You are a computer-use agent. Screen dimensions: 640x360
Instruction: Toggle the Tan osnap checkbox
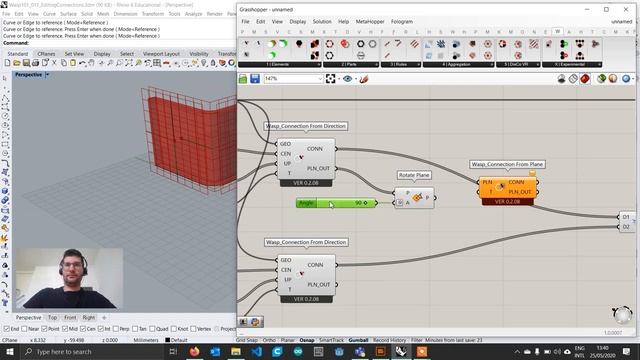(x=135, y=329)
